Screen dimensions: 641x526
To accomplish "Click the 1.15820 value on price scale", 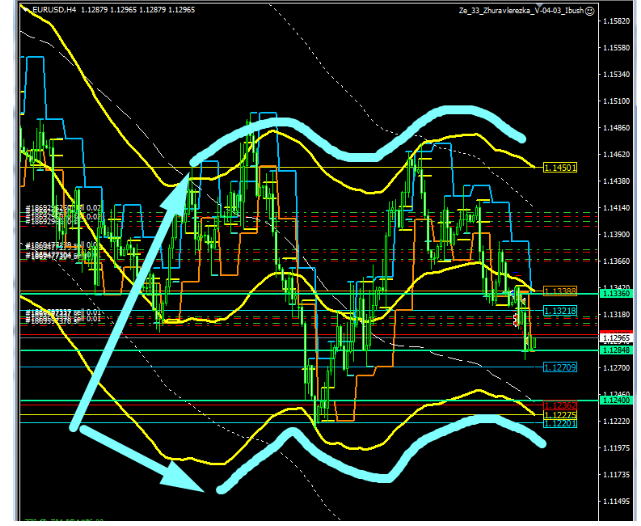I will [x=617, y=22].
